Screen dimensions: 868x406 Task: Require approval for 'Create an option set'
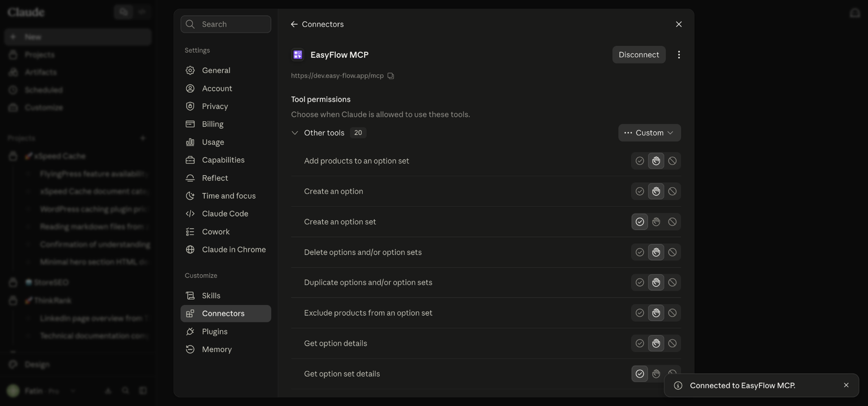tap(656, 222)
